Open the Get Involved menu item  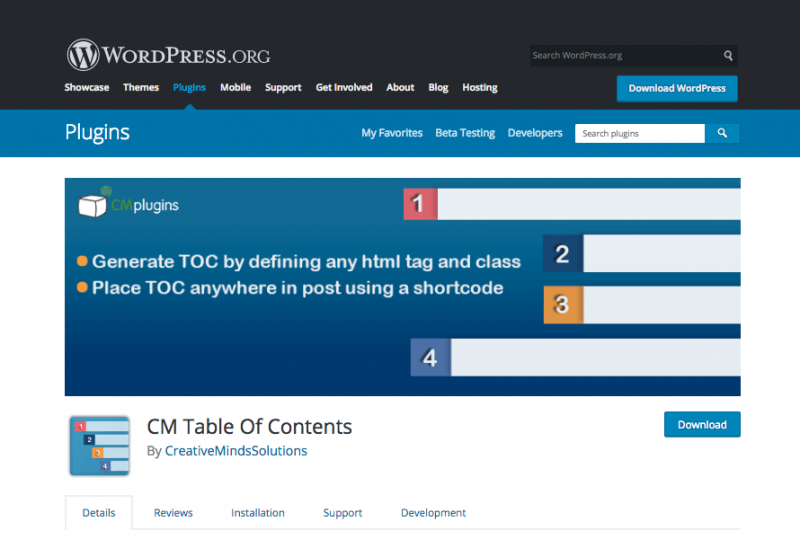(344, 87)
